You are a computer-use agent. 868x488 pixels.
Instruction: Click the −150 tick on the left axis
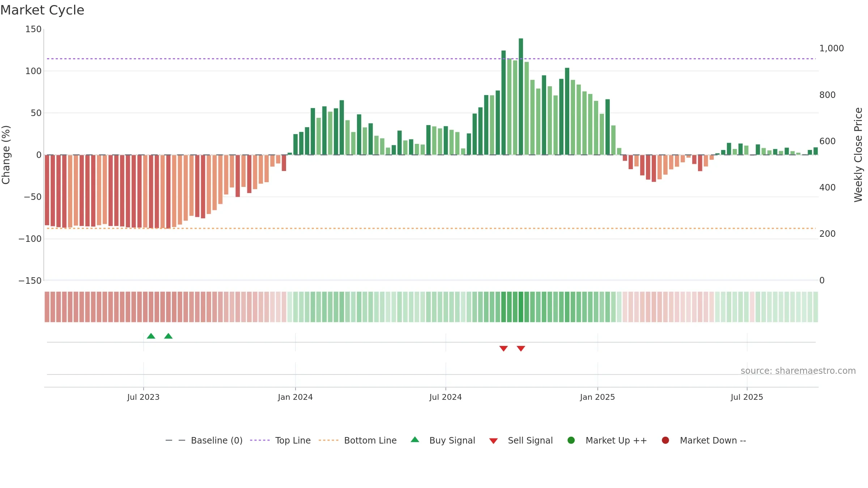(x=30, y=281)
